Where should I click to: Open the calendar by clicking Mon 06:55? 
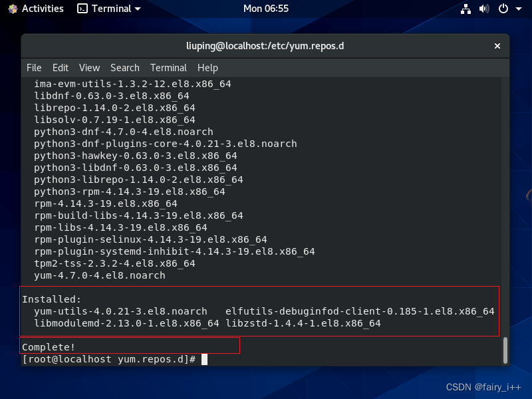(265, 9)
